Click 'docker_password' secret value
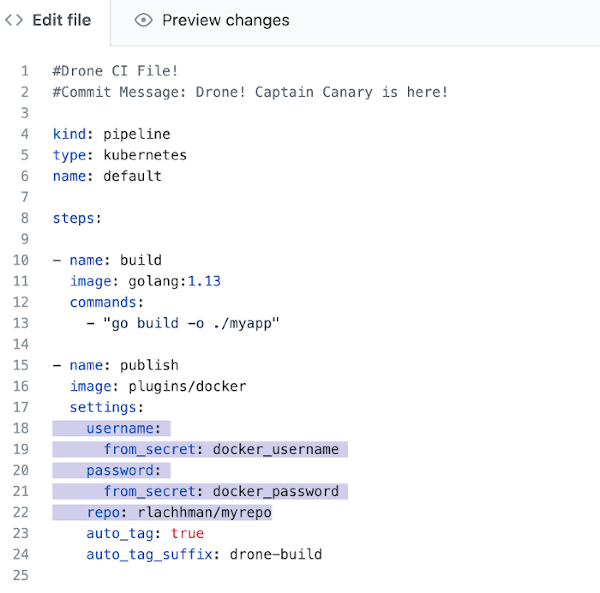The image size is (600, 593). (x=276, y=491)
